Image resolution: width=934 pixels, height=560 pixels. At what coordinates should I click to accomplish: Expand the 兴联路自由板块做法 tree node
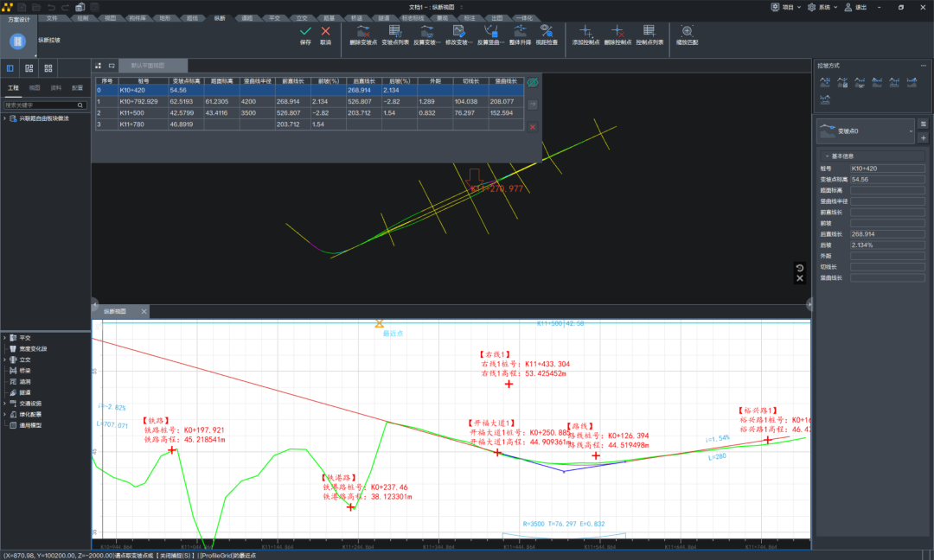(x=5, y=118)
